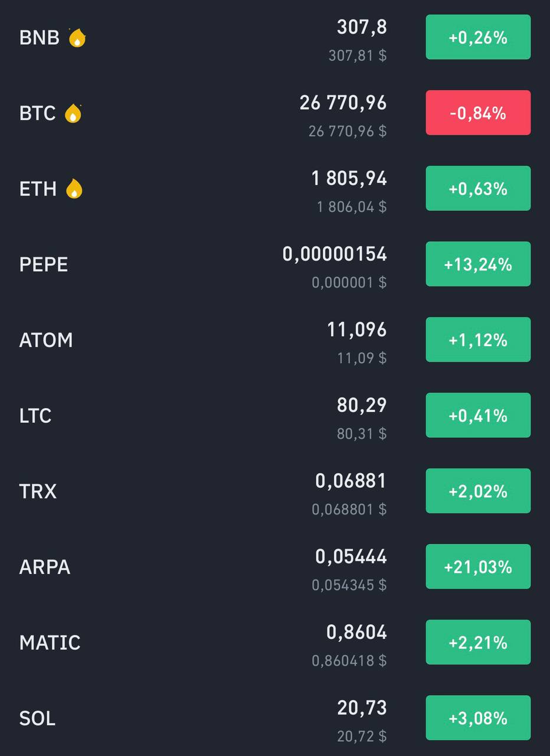
Task: Select the LTC ticker name
Action: 35,416
